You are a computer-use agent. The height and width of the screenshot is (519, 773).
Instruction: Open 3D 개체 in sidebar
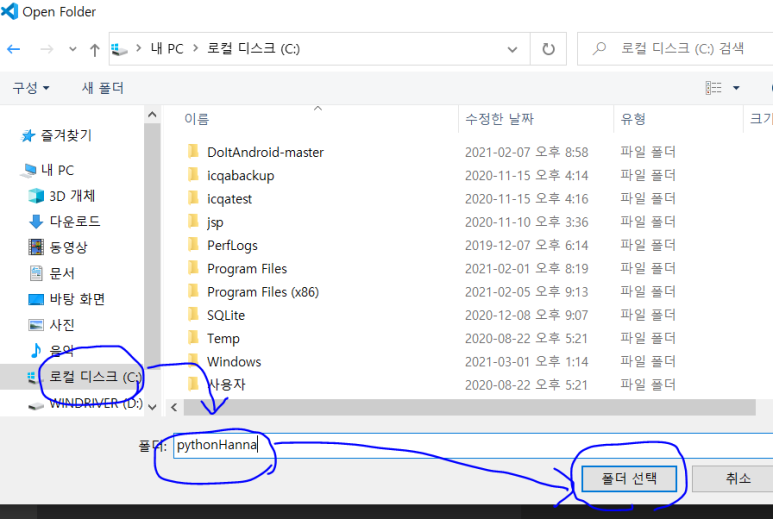point(72,196)
